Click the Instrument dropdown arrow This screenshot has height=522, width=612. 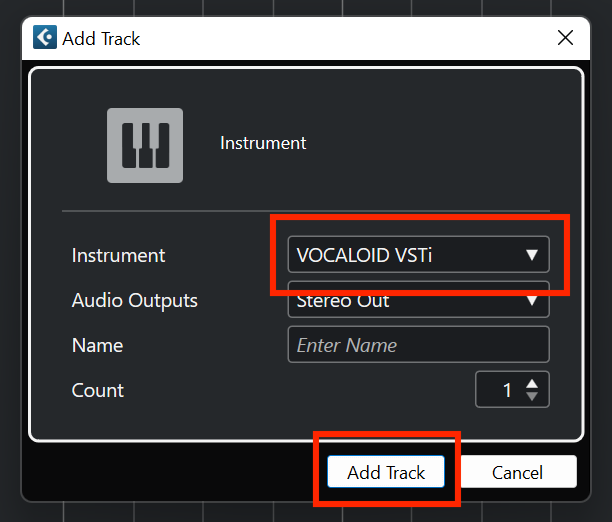pyautogui.click(x=532, y=255)
